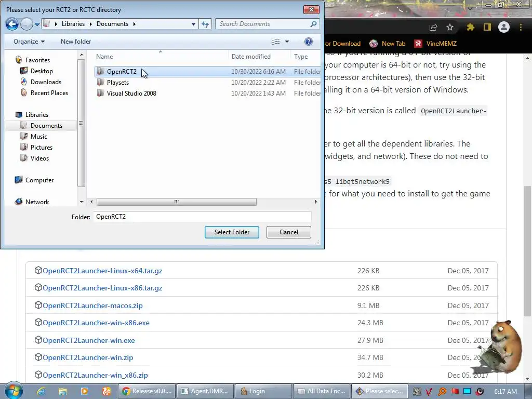Open Windows Explorer from the taskbar

(63, 391)
